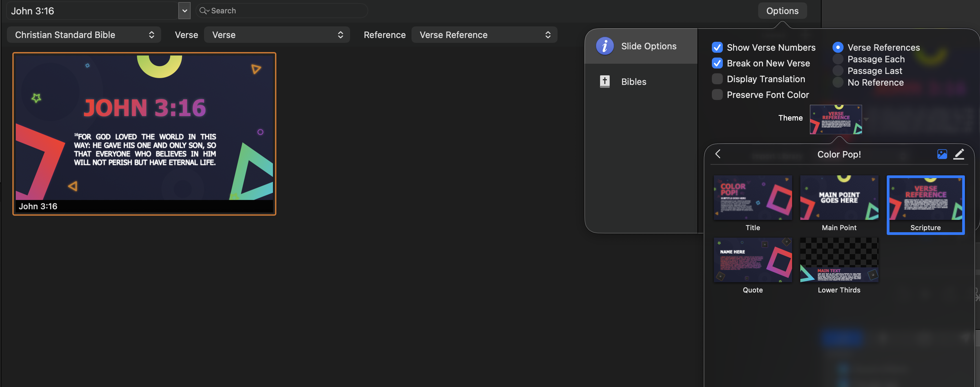The width and height of the screenshot is (980, 387).
Task: Click the Theme label
Action: click(790, 118)
